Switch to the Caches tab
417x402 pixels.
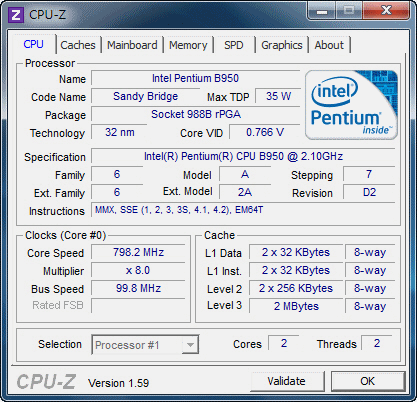[78, 45]
